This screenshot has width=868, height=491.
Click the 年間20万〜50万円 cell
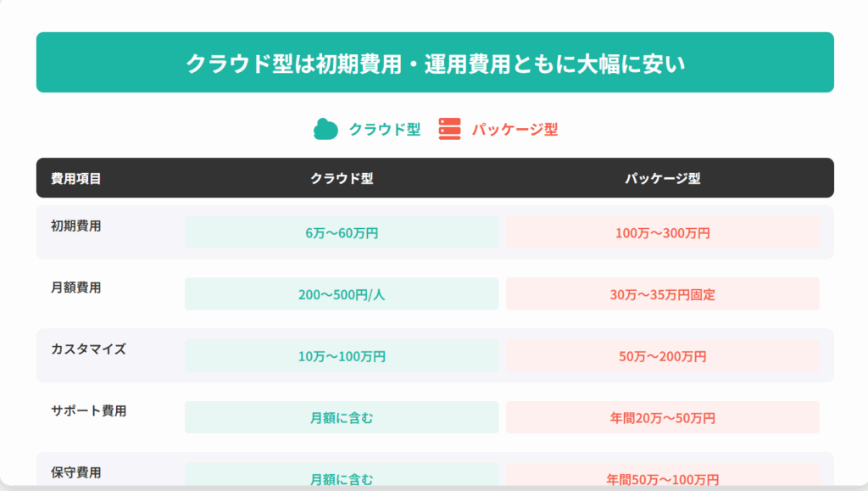663,418
